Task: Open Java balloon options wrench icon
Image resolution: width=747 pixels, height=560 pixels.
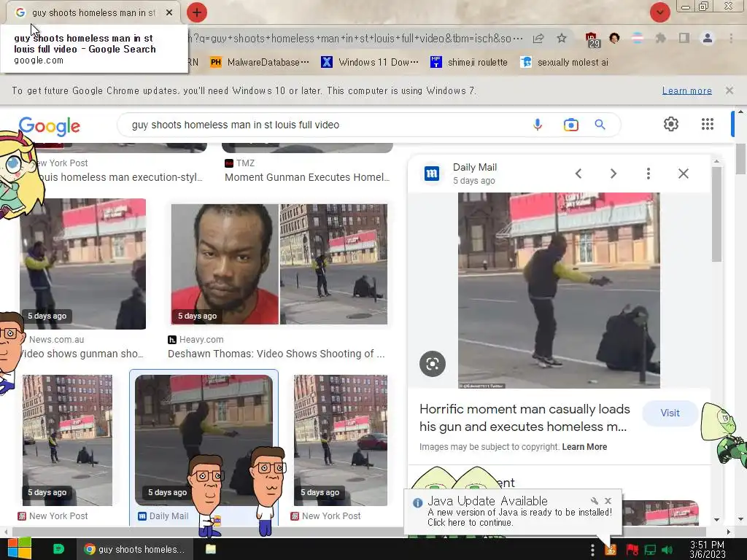Action: (594, 500)
